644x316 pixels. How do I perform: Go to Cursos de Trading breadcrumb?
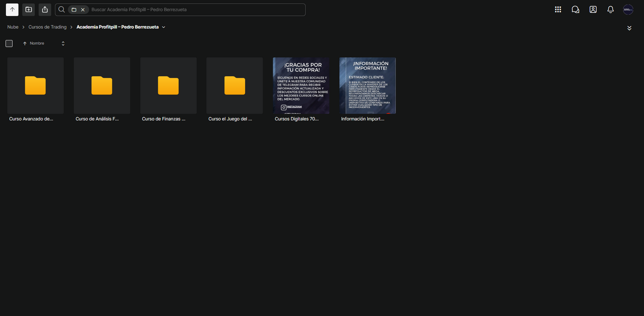47,27
